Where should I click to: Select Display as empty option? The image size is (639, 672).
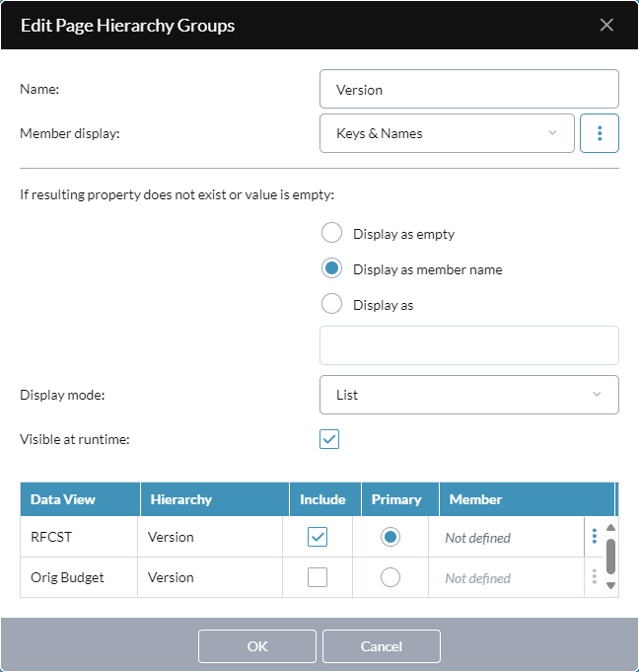(331, 233)
